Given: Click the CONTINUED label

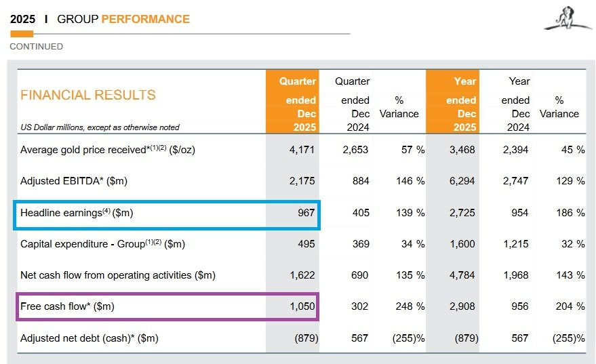Looking at the screenshot, I should [x=37, y=46].
